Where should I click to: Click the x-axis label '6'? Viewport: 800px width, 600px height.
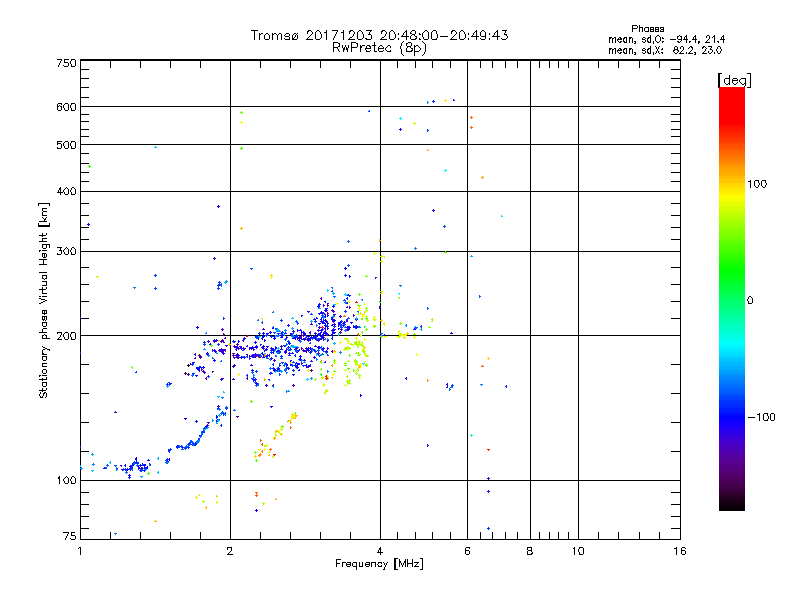[x=467, y=551]
